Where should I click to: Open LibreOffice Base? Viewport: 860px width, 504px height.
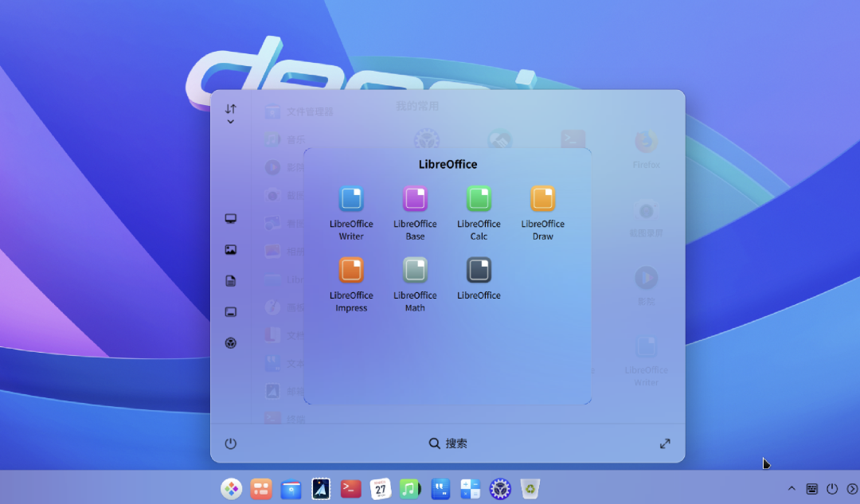coord(414,199)
